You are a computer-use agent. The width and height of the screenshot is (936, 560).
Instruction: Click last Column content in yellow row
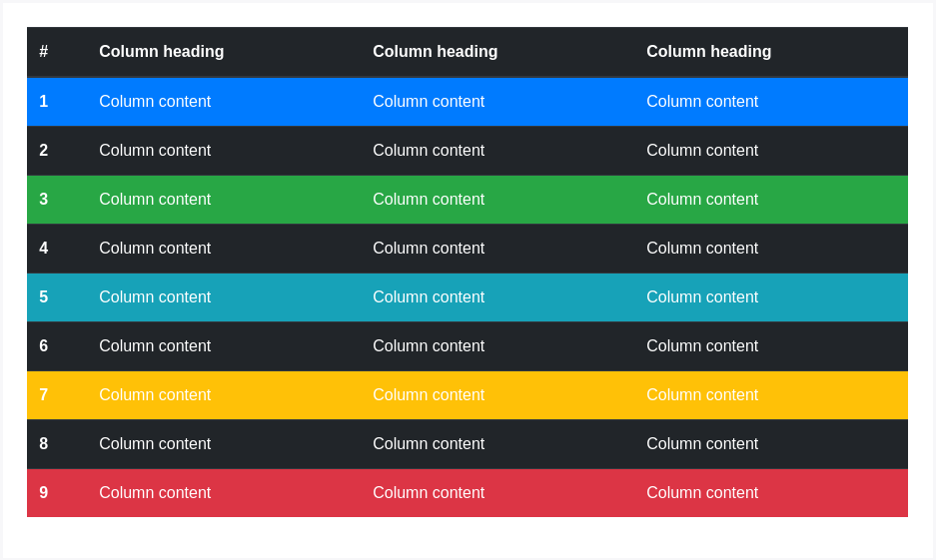(702, 395)
